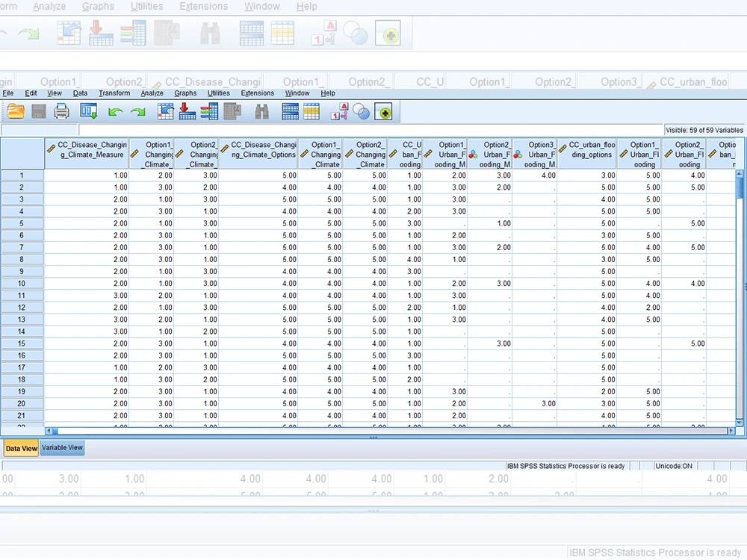Select 3.00 cell in Option3_Urban_Flooding_M row 20
Image resolution: width=747 pixels, height=560 pixels.
(536, 404)
